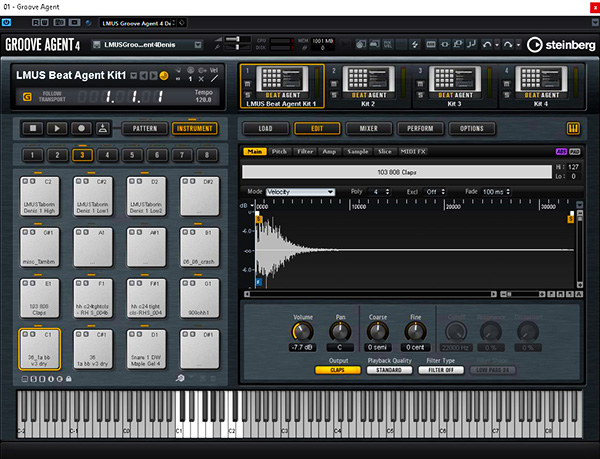This screenshot has width=600, height=459.
Task: Click the W write automation button
Action: pyautogui.click(x=44, y=23)
